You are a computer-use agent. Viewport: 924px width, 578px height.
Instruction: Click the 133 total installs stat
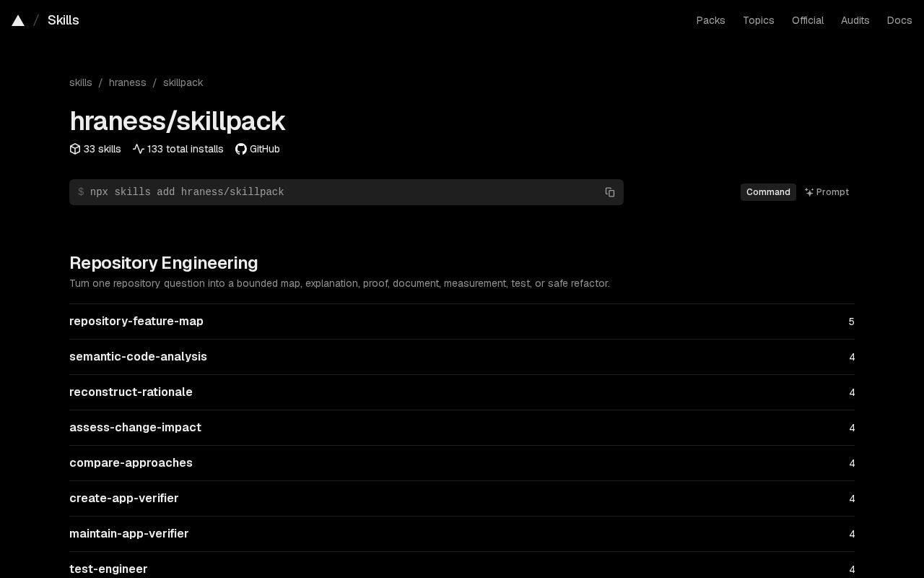tap(178, 149)
